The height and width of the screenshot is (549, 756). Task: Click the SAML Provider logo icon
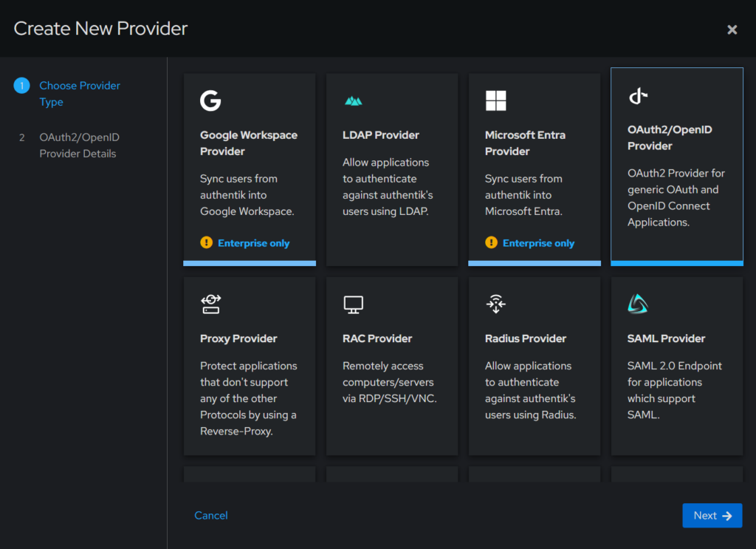click(x=637, y=304)
